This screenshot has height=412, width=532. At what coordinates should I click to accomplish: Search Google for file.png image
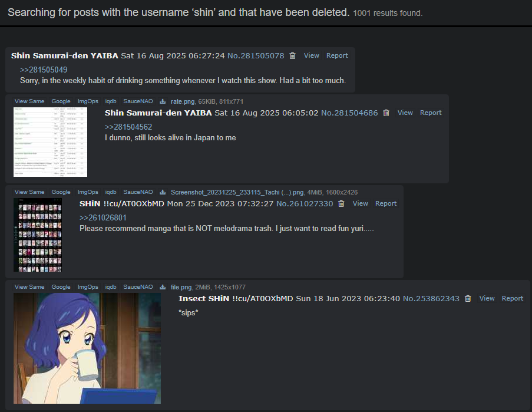pos(61,287)
